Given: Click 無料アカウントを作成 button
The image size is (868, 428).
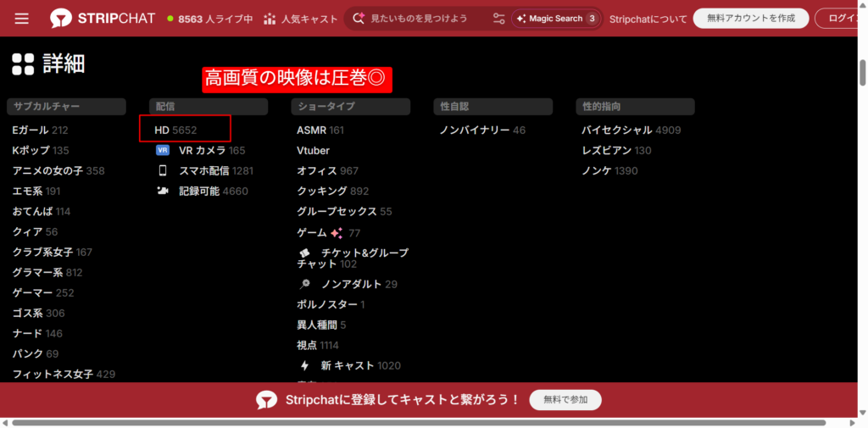Looking at the screenshot, I should click(x=751, y=19).
